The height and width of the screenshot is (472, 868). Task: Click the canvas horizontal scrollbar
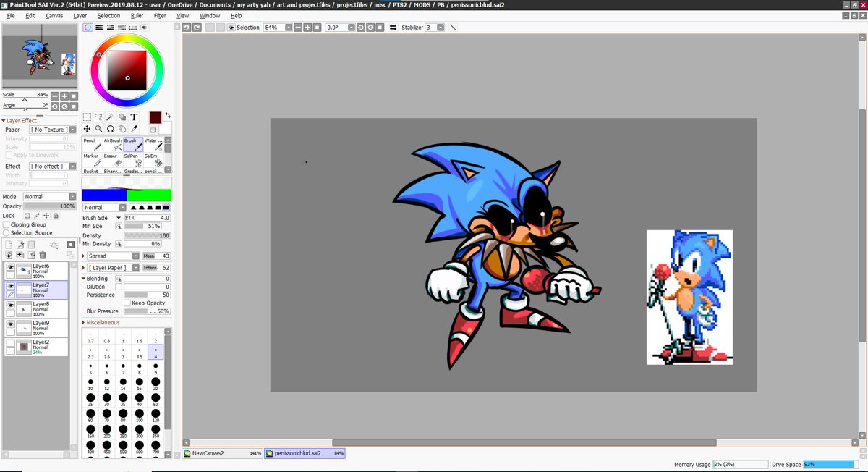(524, 442)
